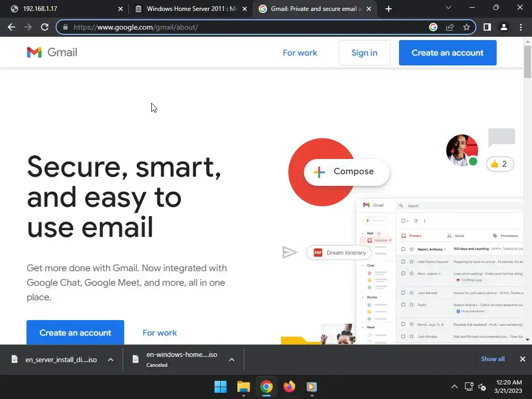Click the Google icon in address bar
532x399 pixels.
(x=433, y=27)
